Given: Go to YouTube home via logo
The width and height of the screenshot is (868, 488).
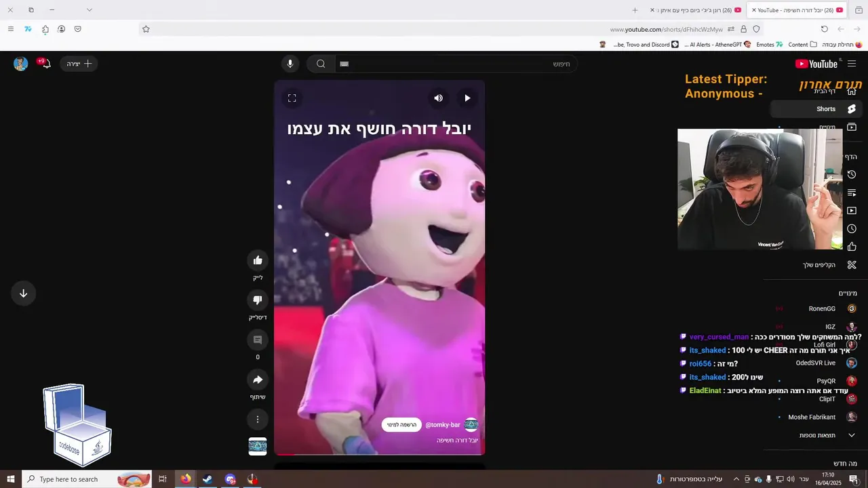Looking at the screenshot, I should tap(816, 64).
